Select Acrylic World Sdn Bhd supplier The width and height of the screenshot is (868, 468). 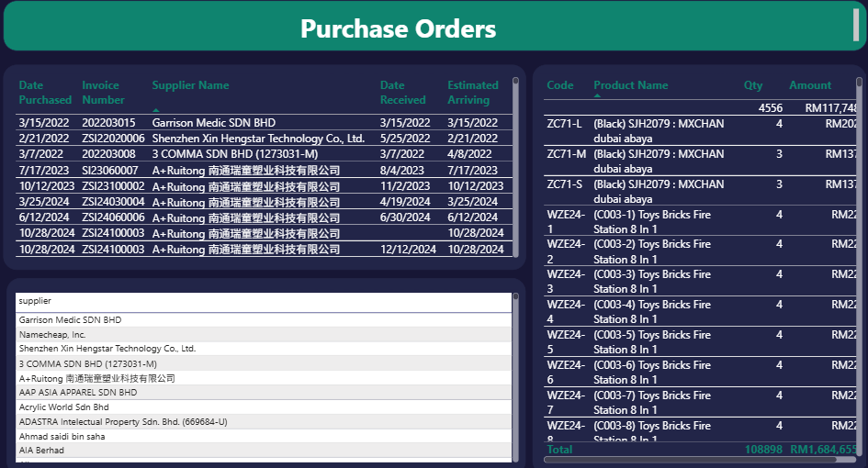pyautogui.click(x=264, y=407)
